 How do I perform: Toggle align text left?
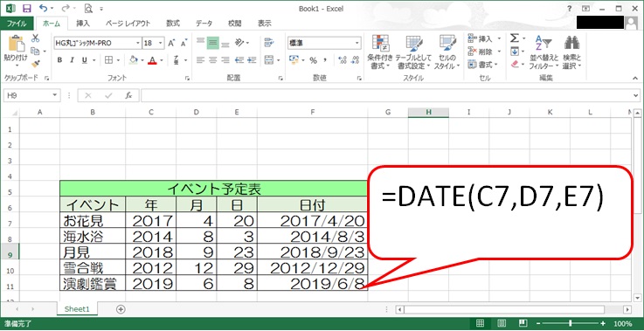[200, 60]
